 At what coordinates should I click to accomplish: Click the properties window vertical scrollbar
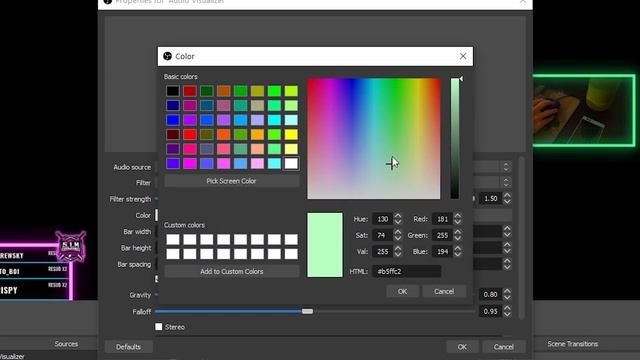coord(521,237)
